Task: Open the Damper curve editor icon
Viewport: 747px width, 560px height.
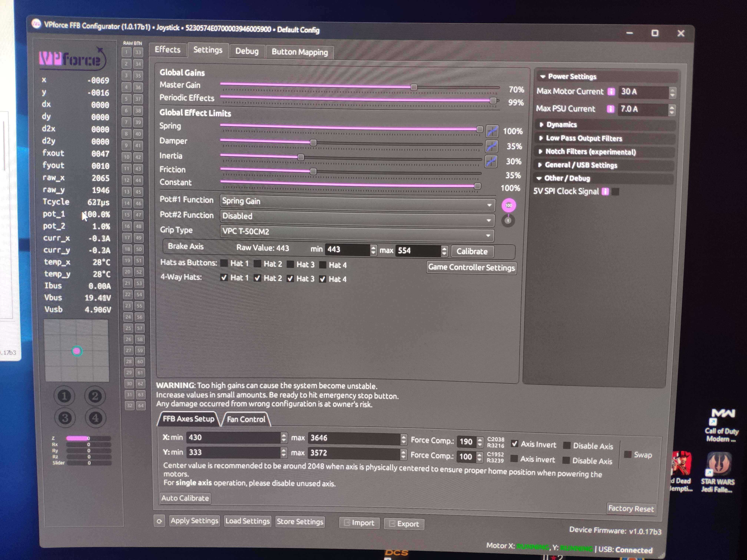Action: pyautogui.click(x=492, y=146)
